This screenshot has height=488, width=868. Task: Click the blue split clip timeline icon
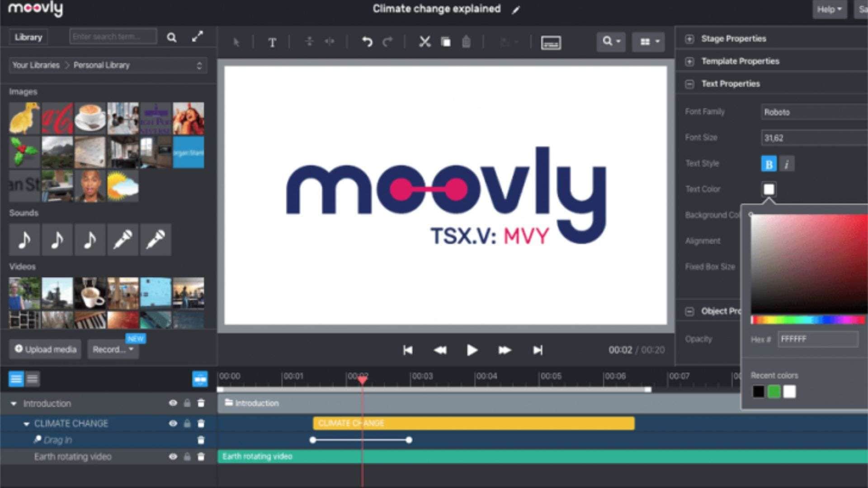(200, 379)
